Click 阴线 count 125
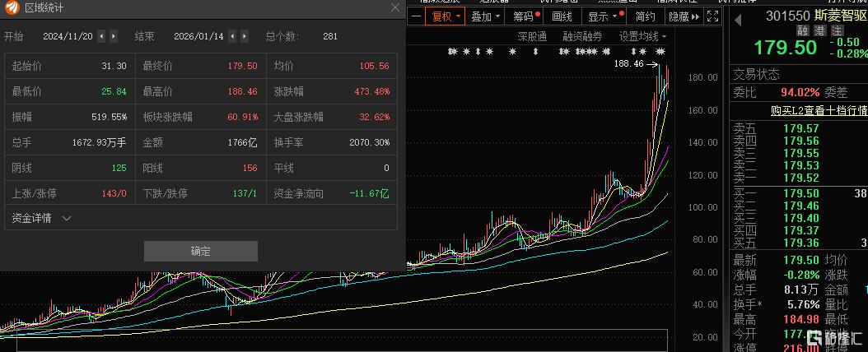 click(x=119, y=168)
